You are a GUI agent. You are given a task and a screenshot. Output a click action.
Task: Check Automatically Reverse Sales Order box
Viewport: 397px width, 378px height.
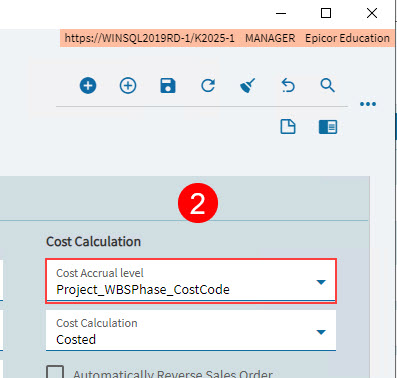[x=55, y=372]
